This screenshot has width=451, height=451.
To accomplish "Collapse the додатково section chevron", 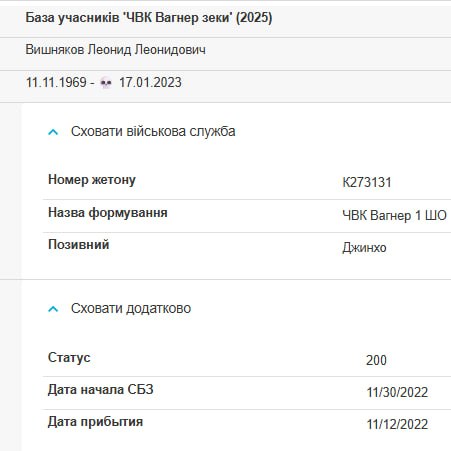I will [x=53, y=309].
